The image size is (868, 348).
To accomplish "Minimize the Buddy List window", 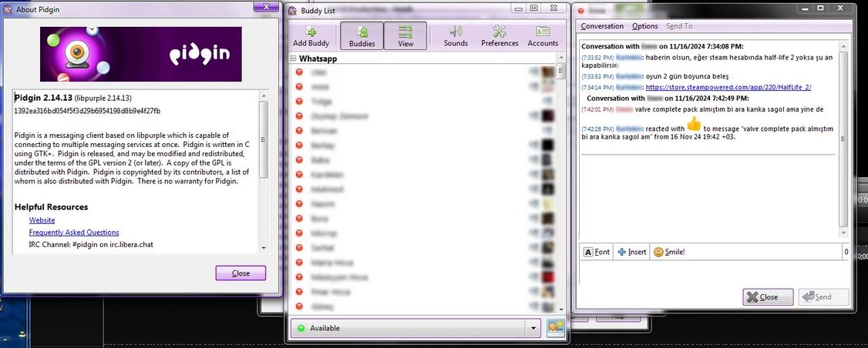I will pyautogui.click(x=519, y=8).
